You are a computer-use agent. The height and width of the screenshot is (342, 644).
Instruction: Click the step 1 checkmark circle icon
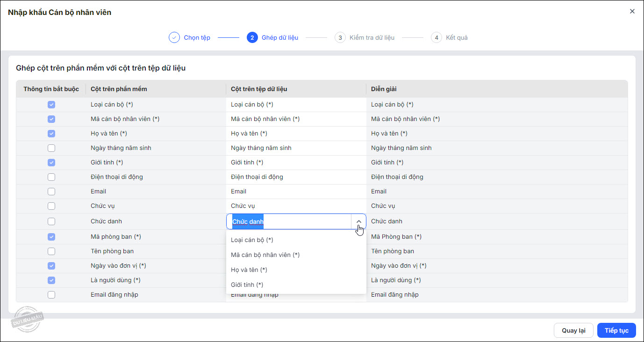tap(174, 38)
